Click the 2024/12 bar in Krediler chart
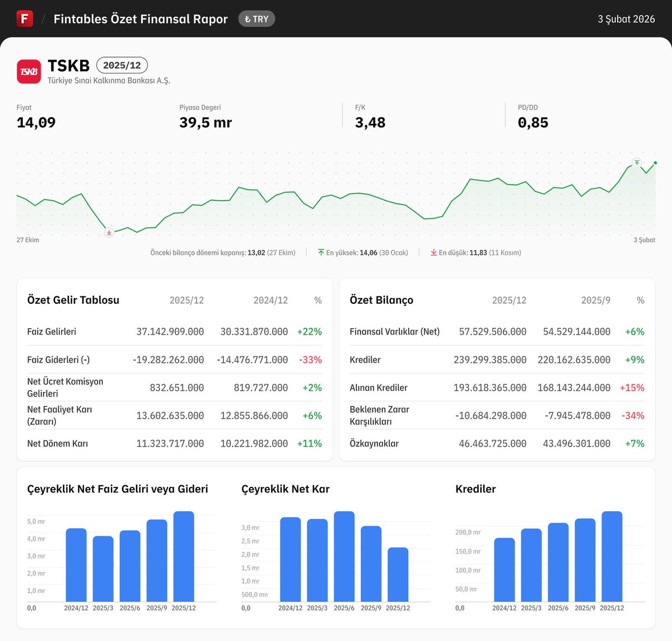Screen dimensions: 672x641 pos(505,570)
